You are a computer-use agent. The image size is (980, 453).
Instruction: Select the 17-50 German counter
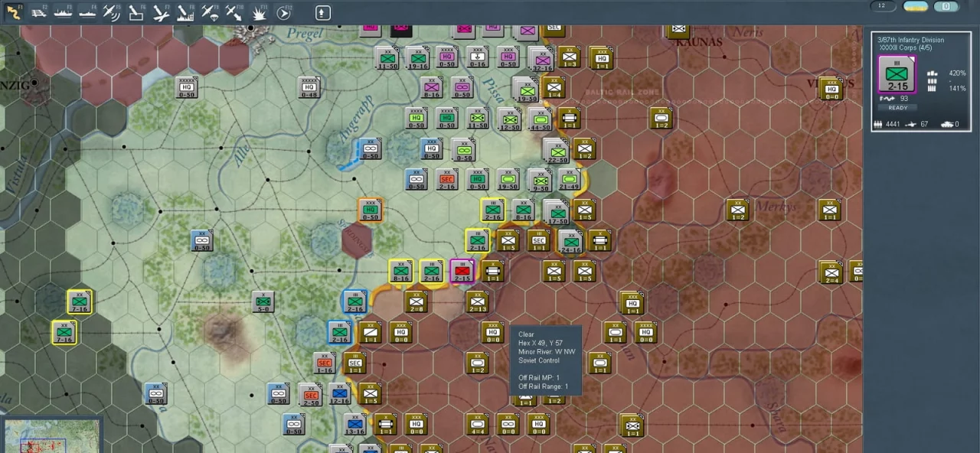click(x=556, y=212)
